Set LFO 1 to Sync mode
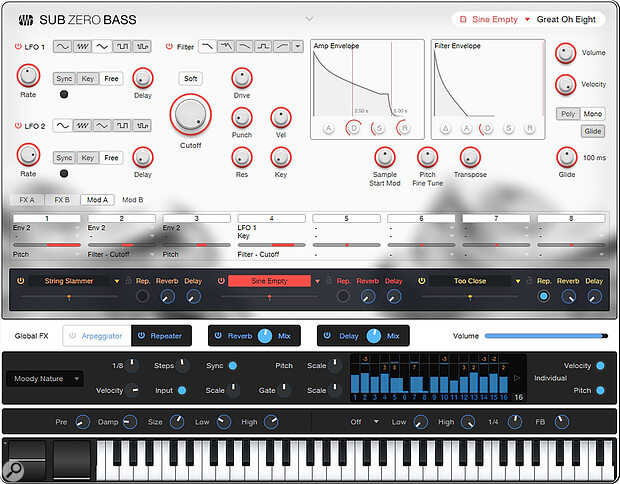The image size is (620, 484). pos(64,79)
